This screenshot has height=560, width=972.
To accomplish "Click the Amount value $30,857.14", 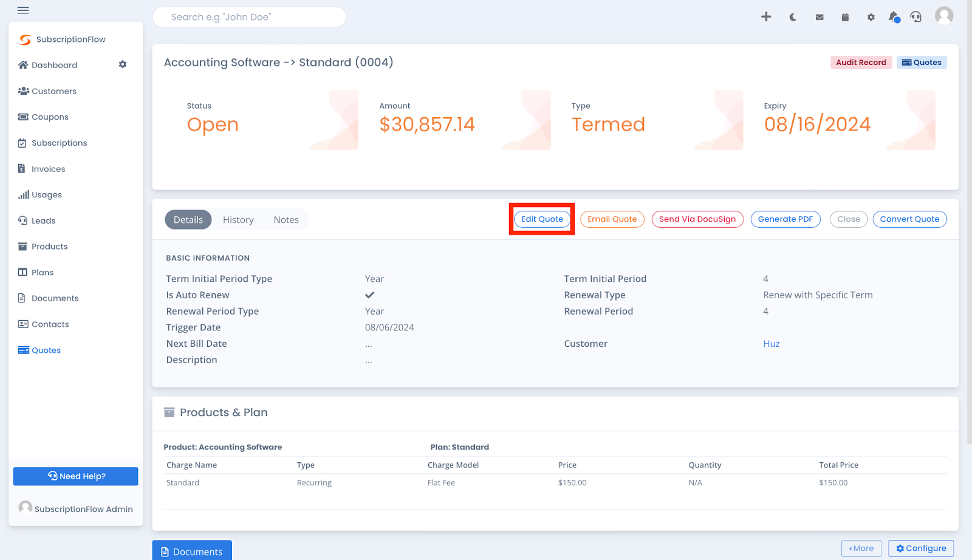I will pyautogui.click(x=427, y=125).
